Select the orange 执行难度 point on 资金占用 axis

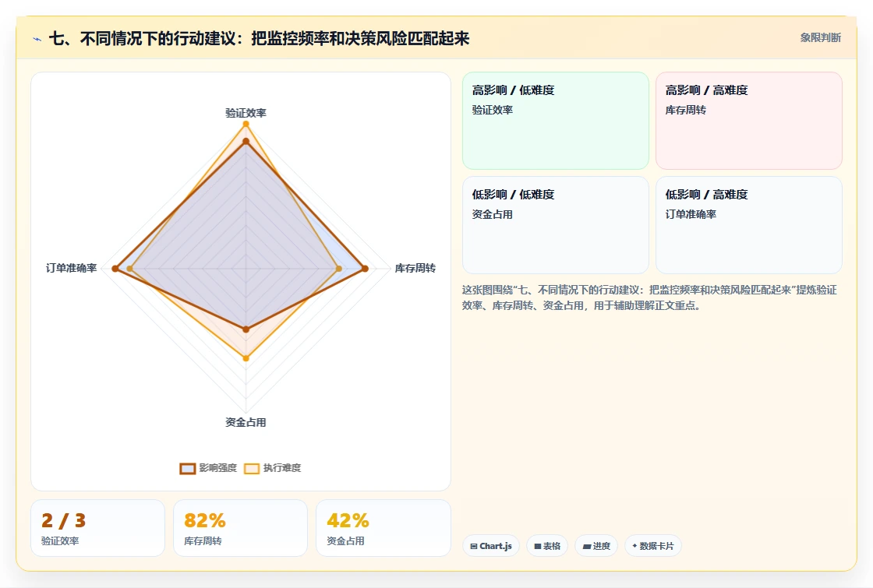(x=246, y=358)
